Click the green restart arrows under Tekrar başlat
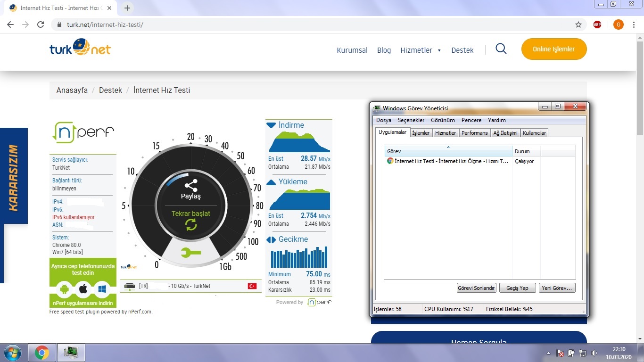Image resolution: width=644 pixels, height=362 pixels. pos(191,224)
